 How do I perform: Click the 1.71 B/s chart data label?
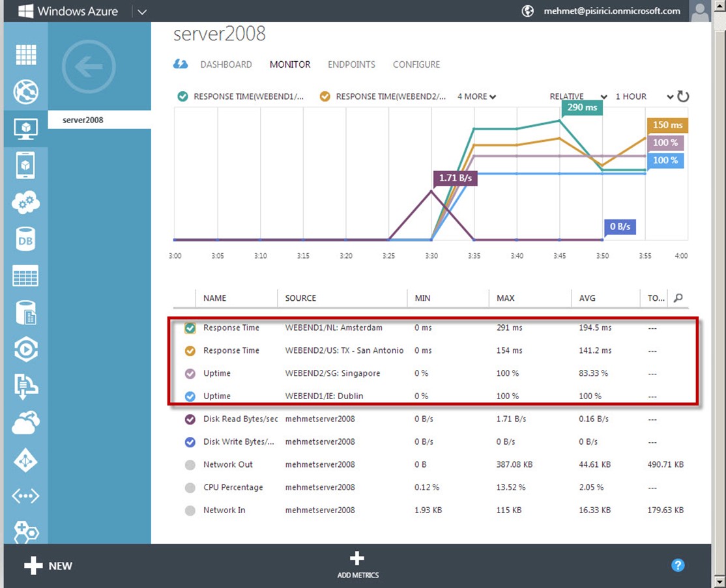tap(455, 178)
